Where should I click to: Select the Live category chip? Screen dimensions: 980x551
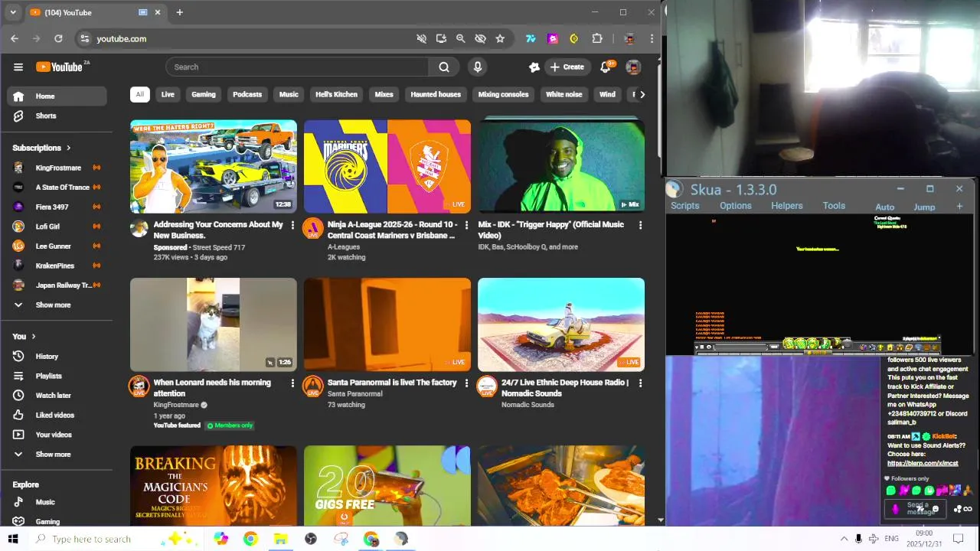pos(168,94)
